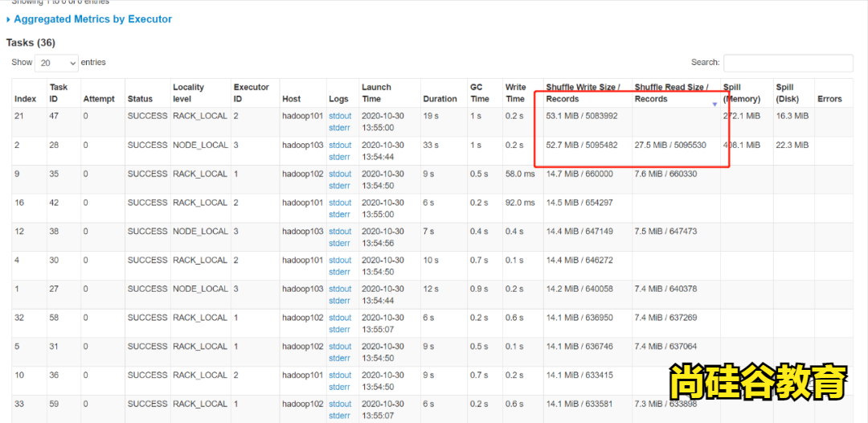Open the Show entries count dropdown
Screen dimensions: 868x423
(56, 63)
